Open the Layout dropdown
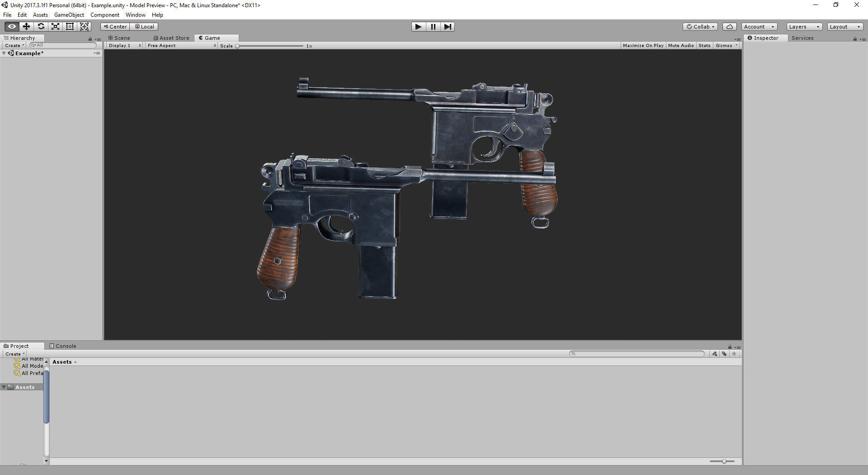The image size is (868, 475). coord(845,27)
